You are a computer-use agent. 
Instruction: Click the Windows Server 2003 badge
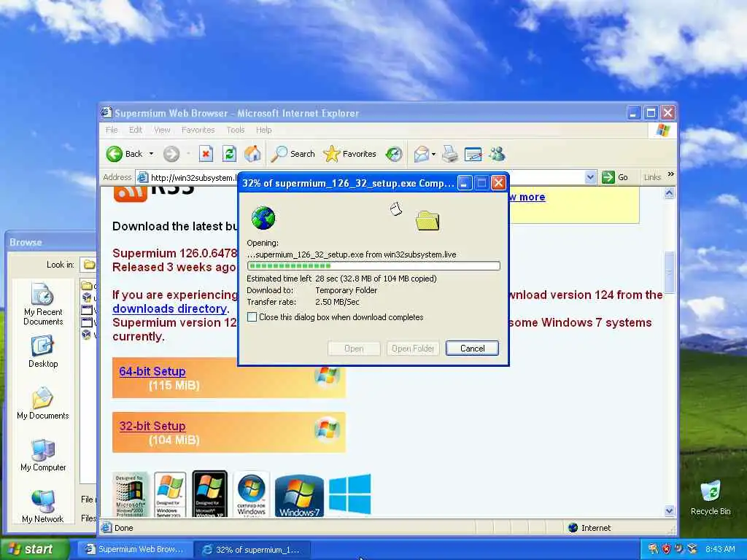(169, 494)
